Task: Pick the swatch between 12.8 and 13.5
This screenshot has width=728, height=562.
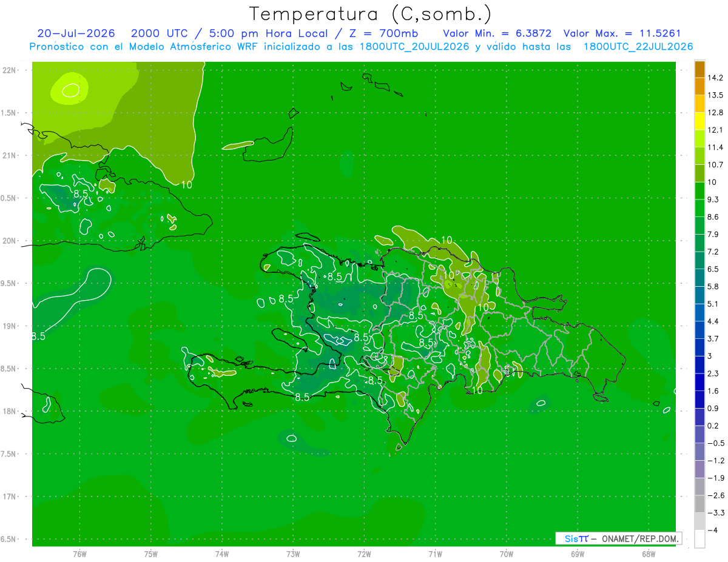Action: tap(700, 104)
